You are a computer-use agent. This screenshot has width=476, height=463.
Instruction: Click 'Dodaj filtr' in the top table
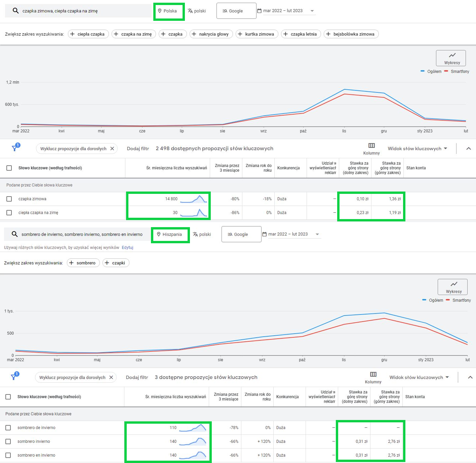coord(138,149)
